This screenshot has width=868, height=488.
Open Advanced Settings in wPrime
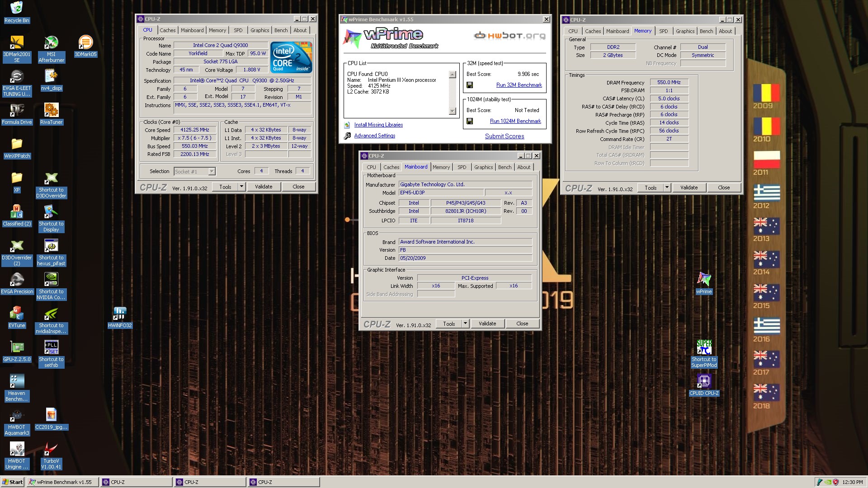click(x=374, y=136)
